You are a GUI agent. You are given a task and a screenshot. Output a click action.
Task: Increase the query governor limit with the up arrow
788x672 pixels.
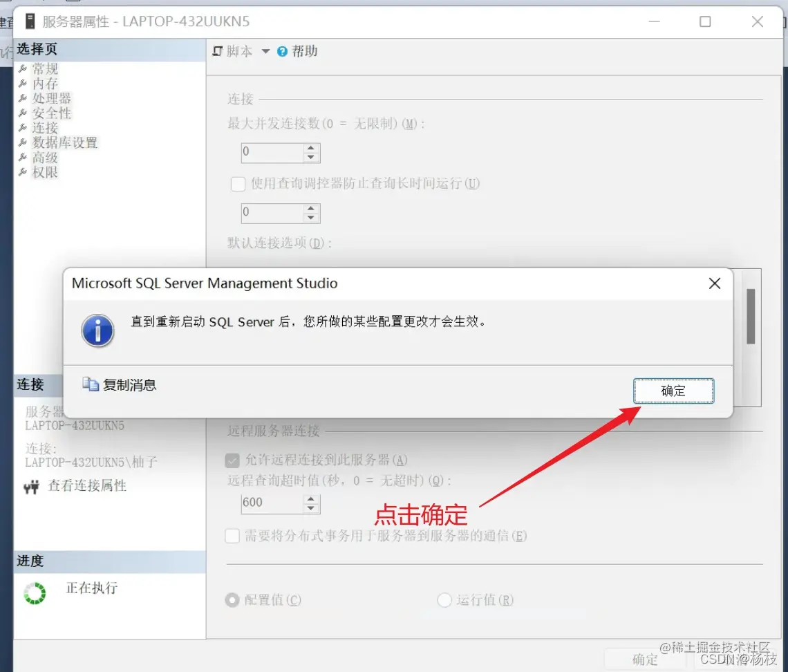(x=311, y=209)
